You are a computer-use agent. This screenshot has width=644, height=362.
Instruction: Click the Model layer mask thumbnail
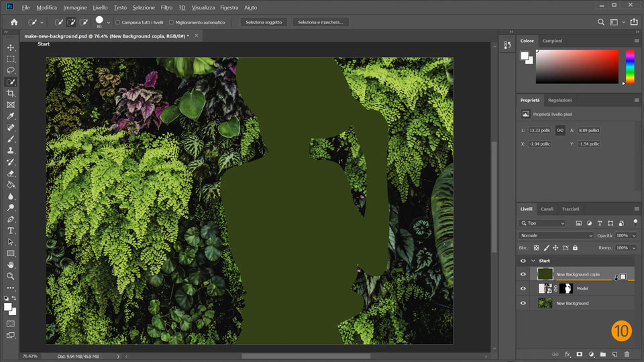[566, 289]
